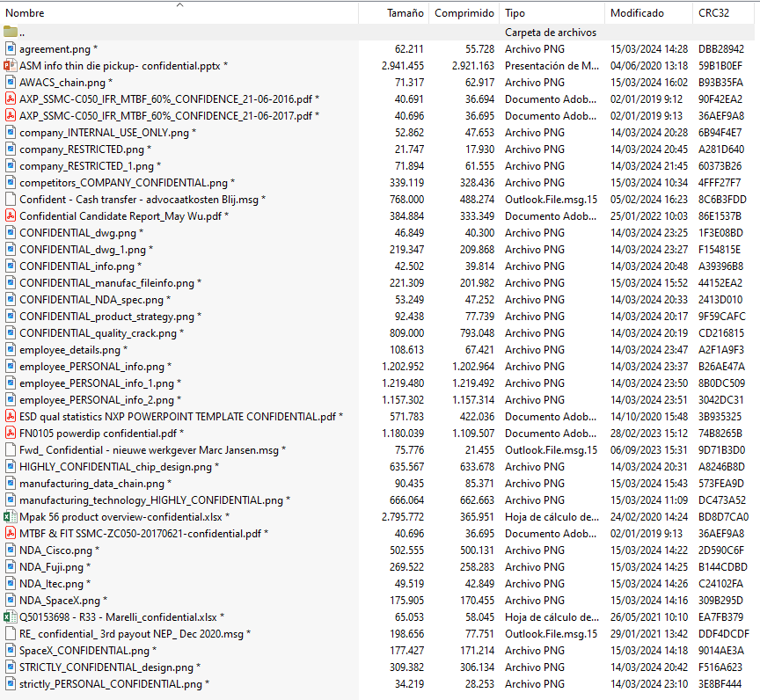Click msg icon of Fwd_ Confidential nieuwe werkgever
Viewport: 760px width, 700px height.
[x=11, y=450]
